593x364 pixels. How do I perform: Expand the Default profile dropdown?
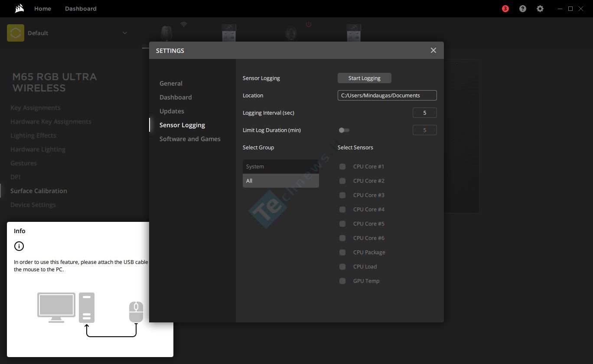click(x=125, y=33)
